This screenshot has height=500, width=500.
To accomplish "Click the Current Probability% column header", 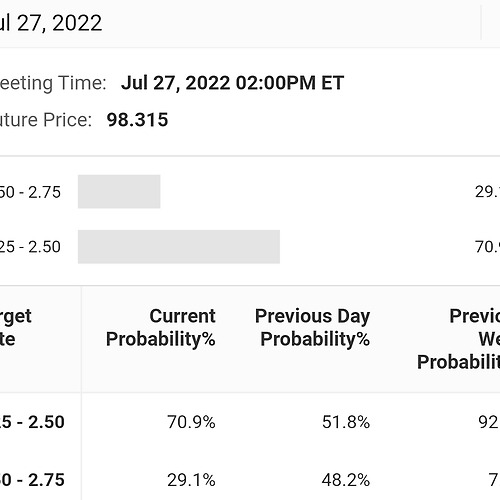I will (x=161, y=327).
